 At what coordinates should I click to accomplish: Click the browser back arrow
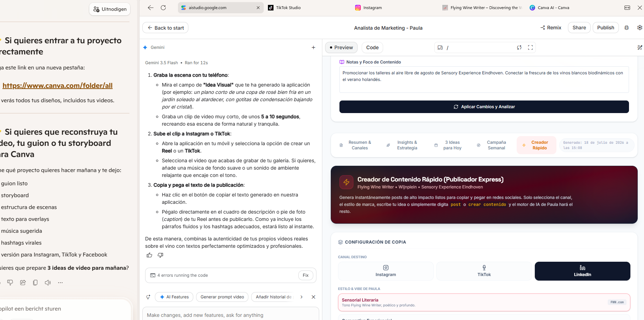click(150, 8)
